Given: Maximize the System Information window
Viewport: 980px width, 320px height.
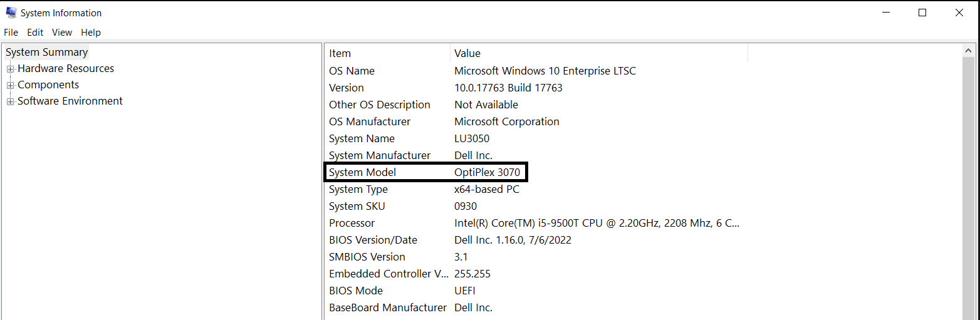Looking at the screenshot, I should (x=922, y=13).
